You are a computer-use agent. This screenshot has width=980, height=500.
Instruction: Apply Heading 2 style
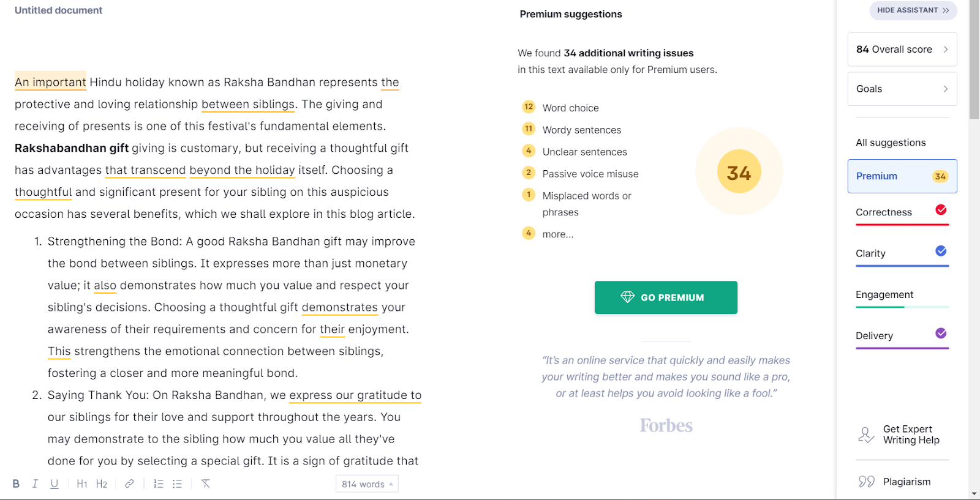pos(102,484)
